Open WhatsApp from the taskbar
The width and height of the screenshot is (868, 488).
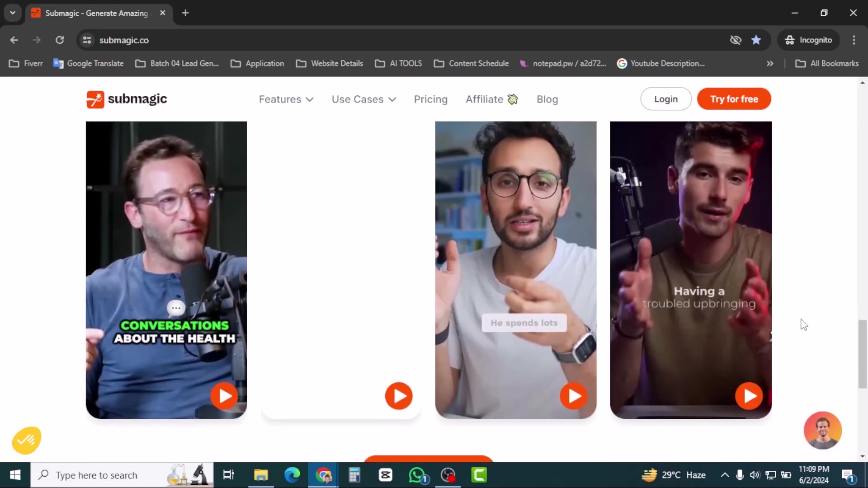(x=417, y=475)
